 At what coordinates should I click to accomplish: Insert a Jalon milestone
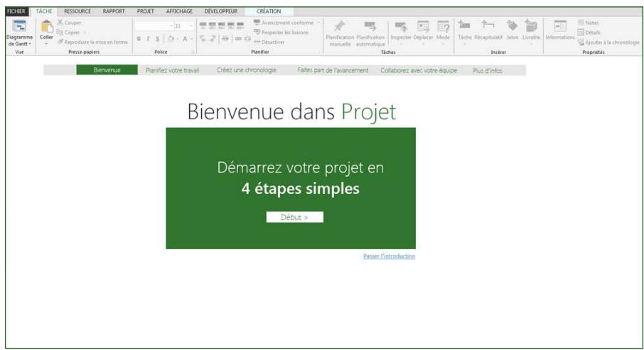tap(512, 30)
